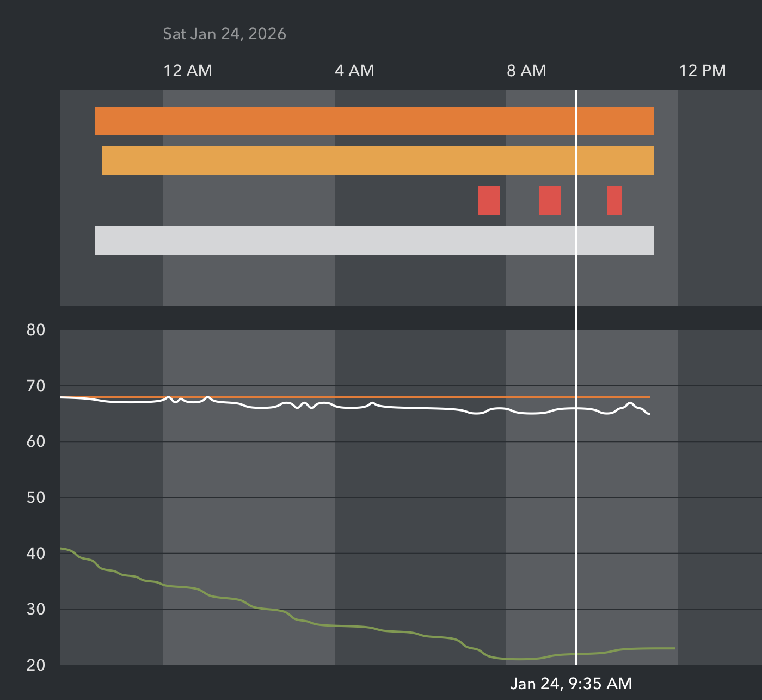This screenshot has height=700, width=762.
Task: Click the dark orange top event bar
Action: coord(373,121)
